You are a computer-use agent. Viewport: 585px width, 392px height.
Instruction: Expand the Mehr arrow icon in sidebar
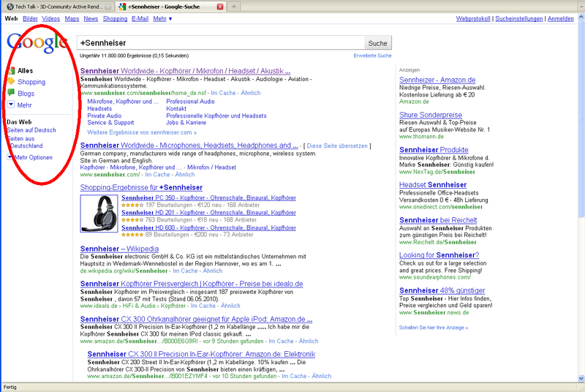[11, 105]
